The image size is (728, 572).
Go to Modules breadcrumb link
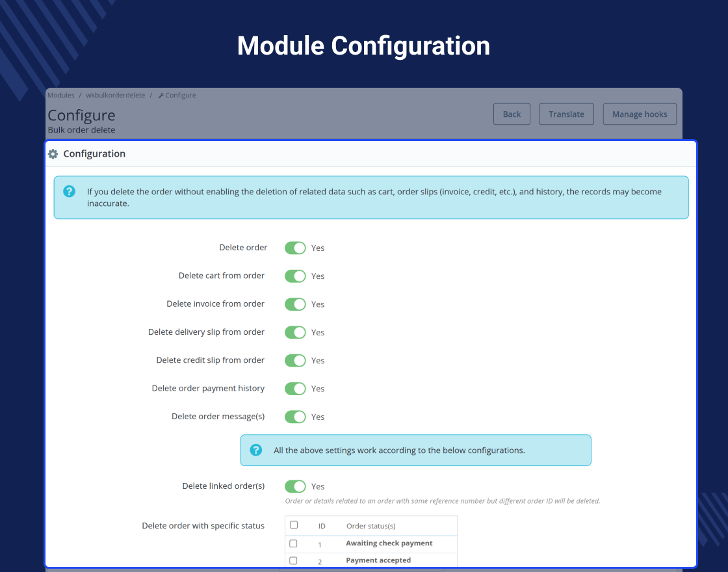(x=61, y=95)
